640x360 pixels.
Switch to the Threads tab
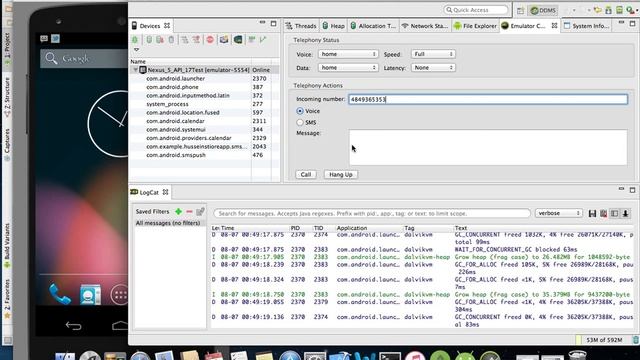[x=301, y=26]
